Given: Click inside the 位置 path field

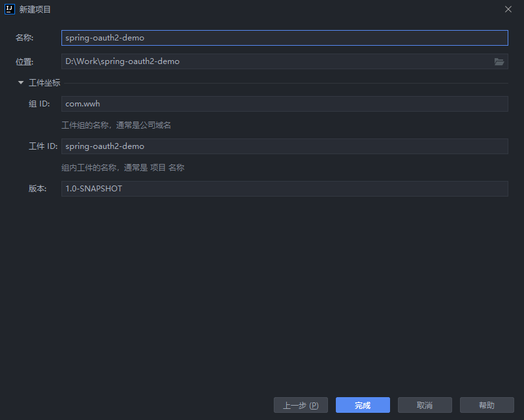Looking at the screenshot, I should click(274, 61).
